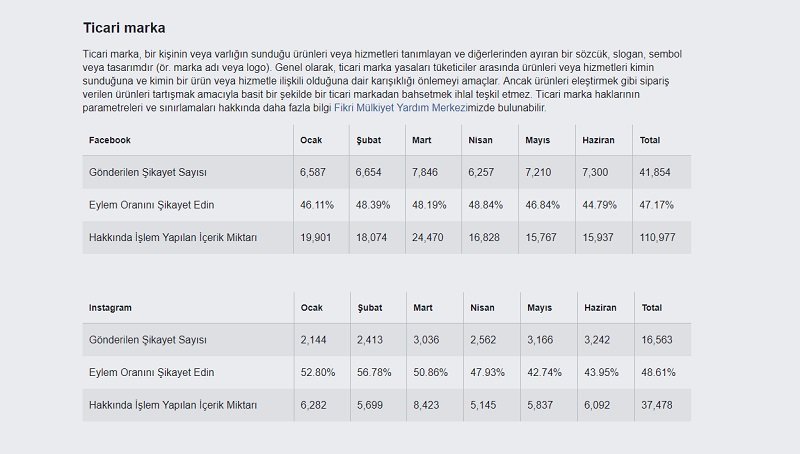
Task: Click the Instagram cell showing 2,144
Action: point(313,341)
